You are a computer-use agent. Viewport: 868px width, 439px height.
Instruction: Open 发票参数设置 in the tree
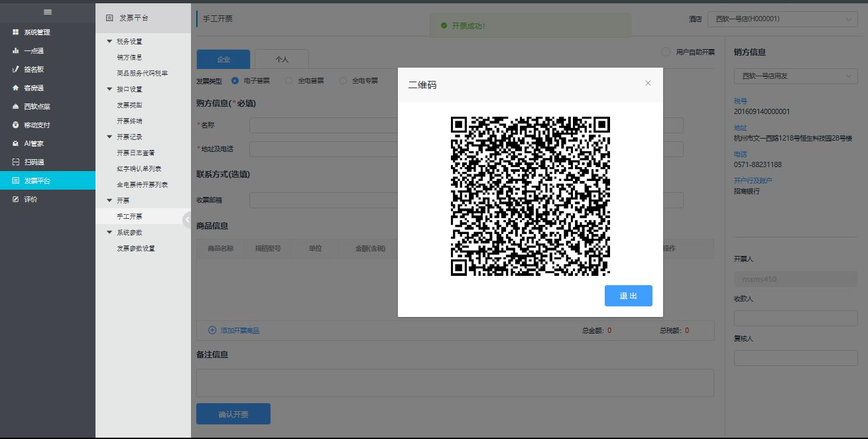pyautogui.click(x=136, y=248)
